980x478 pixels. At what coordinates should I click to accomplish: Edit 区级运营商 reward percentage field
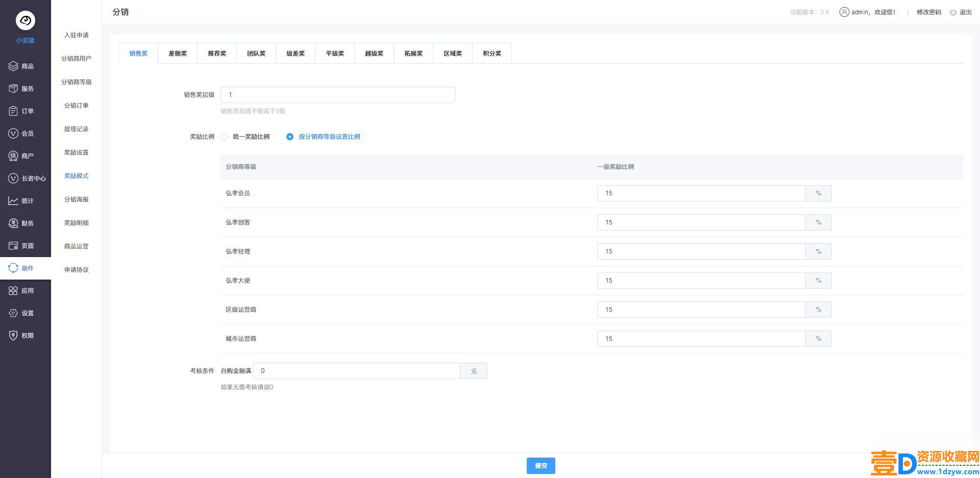point(701,310)
